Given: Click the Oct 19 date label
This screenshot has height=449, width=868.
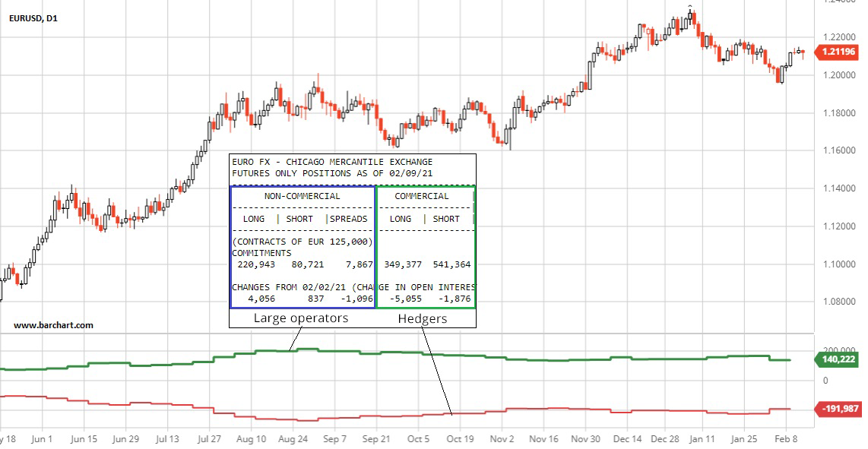Looking at the screenshot, I should [x=461, y=439].
